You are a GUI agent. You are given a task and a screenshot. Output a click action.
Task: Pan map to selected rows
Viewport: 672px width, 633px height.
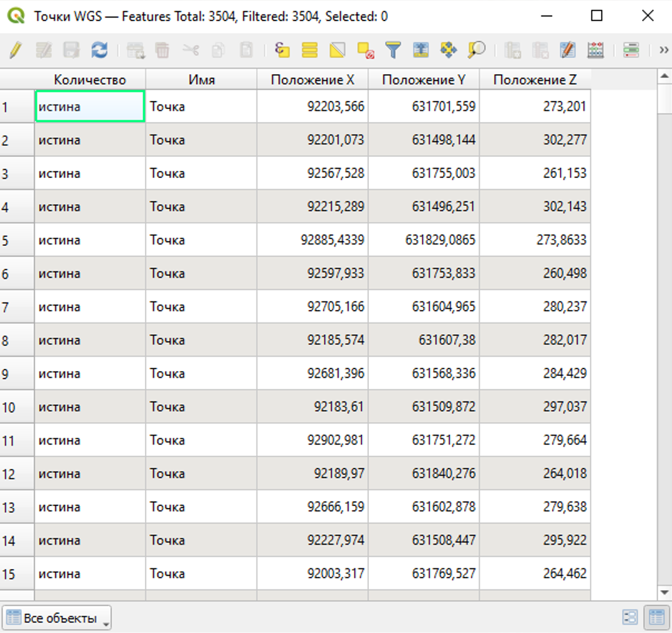[448, 50]
